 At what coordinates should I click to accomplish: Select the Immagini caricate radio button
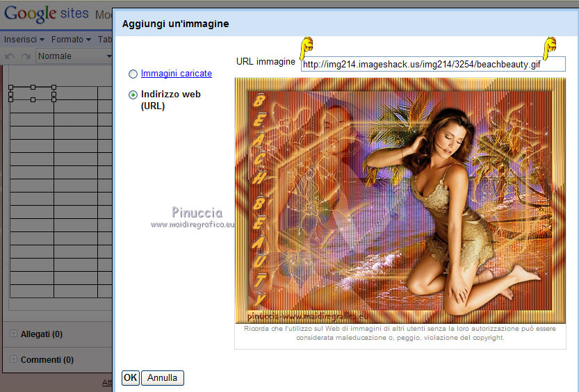pos(133,74)
